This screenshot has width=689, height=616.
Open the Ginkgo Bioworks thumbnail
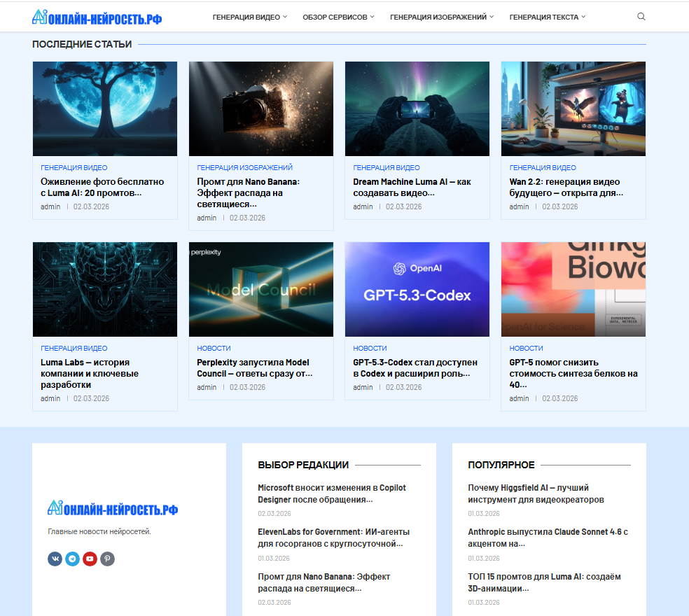(x=573, y=289)
